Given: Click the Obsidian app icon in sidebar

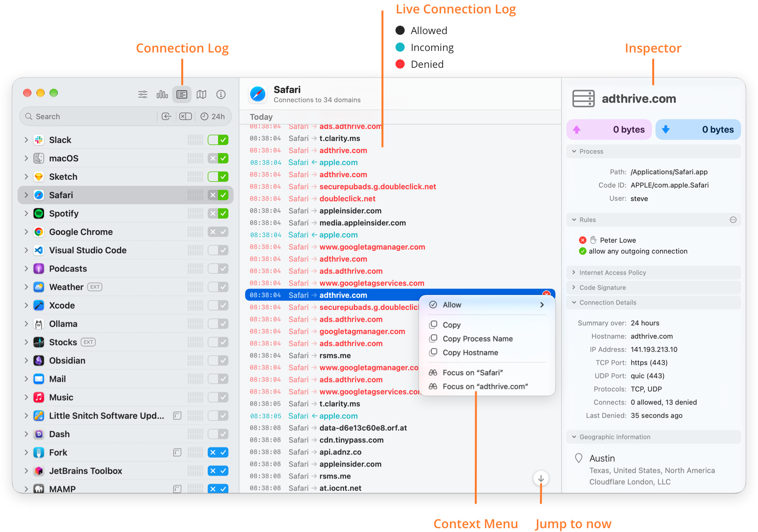Looking at the screenshot, I should tap(39, 360).
